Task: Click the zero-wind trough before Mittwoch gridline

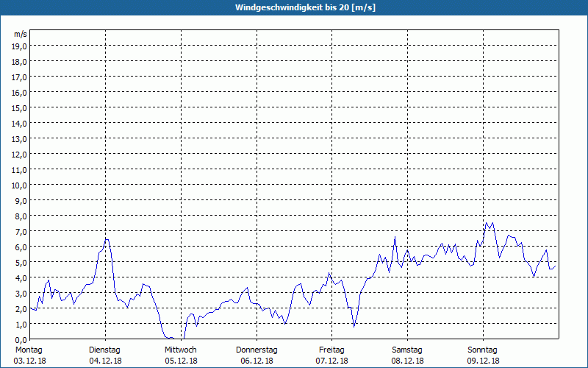Action: coord(173,338)
